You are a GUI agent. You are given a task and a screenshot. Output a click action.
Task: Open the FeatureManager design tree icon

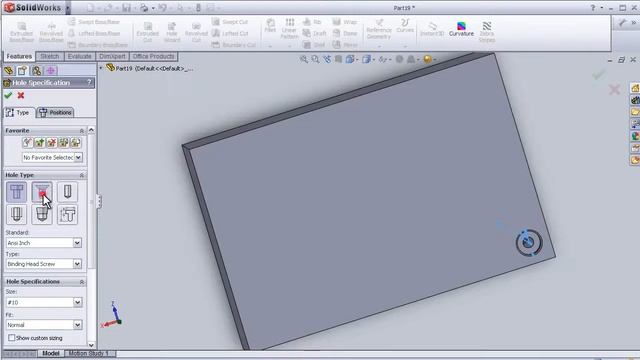(9, 71)
